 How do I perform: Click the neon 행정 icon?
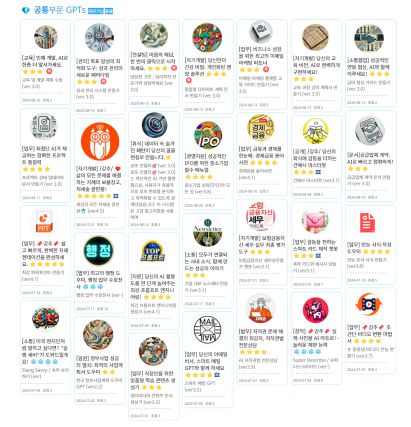coord(99,251)
